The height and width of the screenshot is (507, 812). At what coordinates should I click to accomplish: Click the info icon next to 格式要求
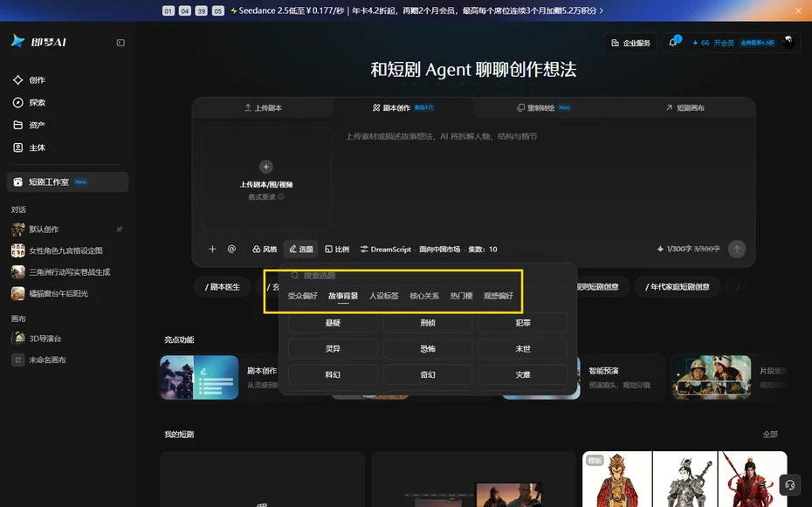pyautogui.click(x=280, y=196)
